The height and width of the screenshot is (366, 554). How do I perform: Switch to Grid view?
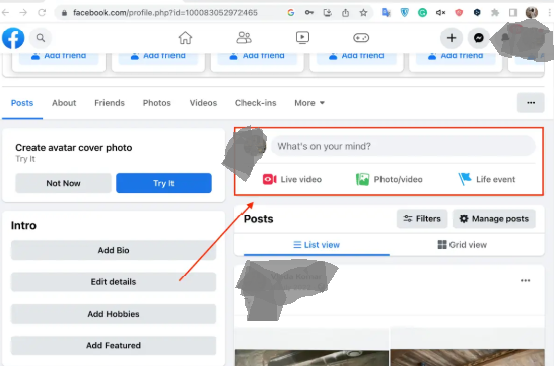462,245
